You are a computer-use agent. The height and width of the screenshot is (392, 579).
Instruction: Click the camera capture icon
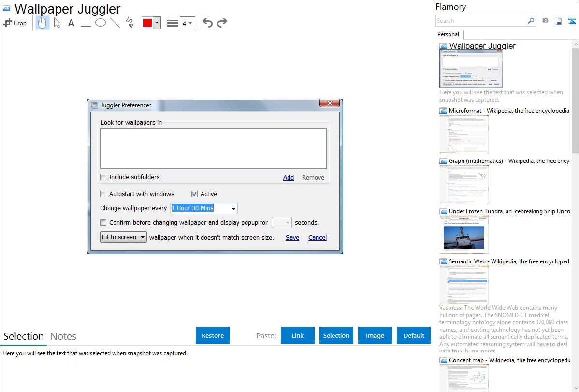pos(545,21)
